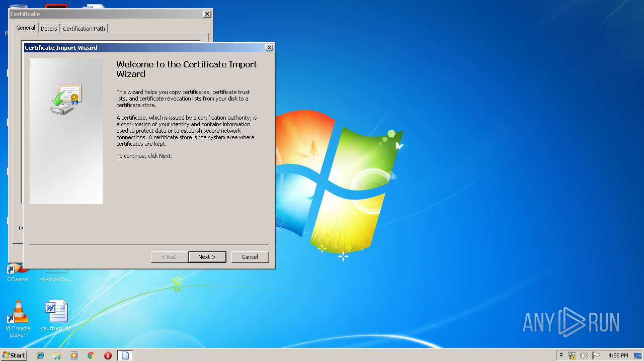Switch to the General tab in the Certificate window
The image size is (644, 362).
(x=26, y=28)
